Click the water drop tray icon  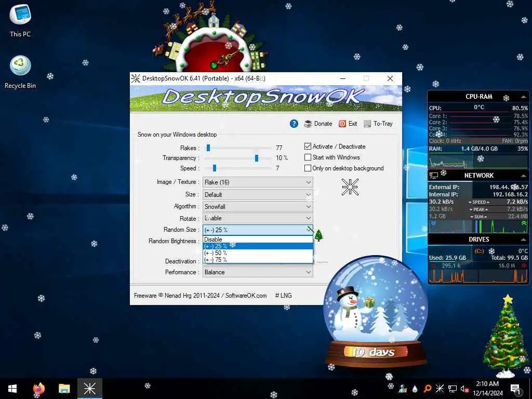415,389
